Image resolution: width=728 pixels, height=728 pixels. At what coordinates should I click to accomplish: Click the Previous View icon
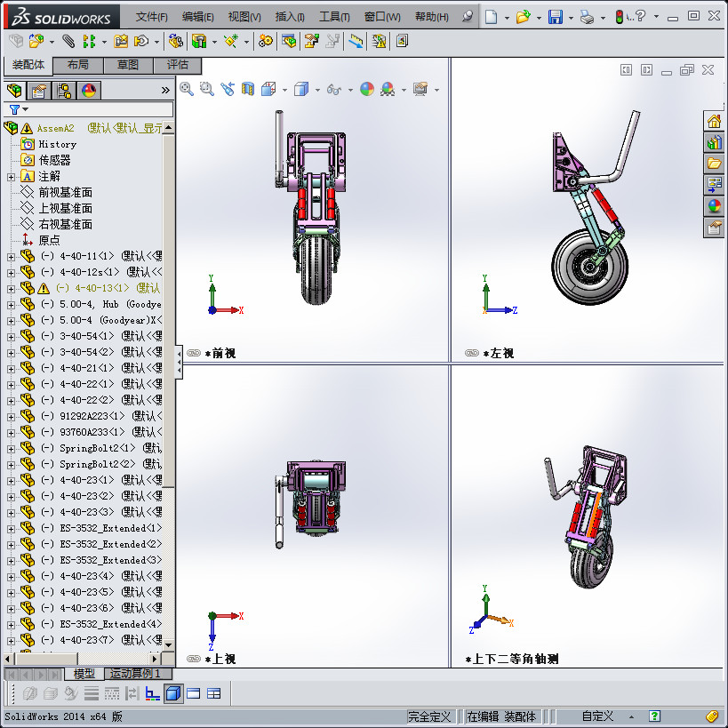tap(228, 89)
